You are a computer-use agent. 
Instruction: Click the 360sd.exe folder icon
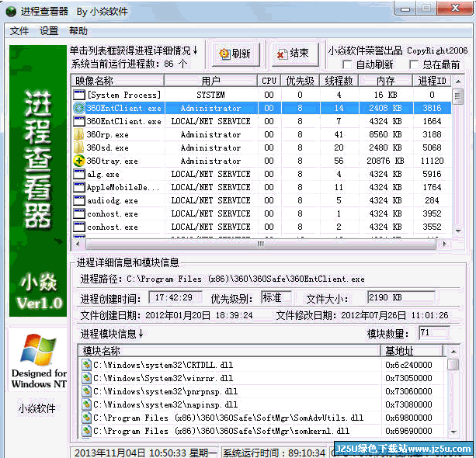[79, 147]
